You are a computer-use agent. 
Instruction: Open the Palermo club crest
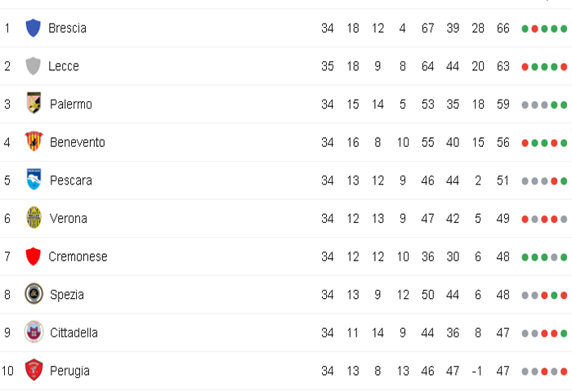(x=34, y=103)
